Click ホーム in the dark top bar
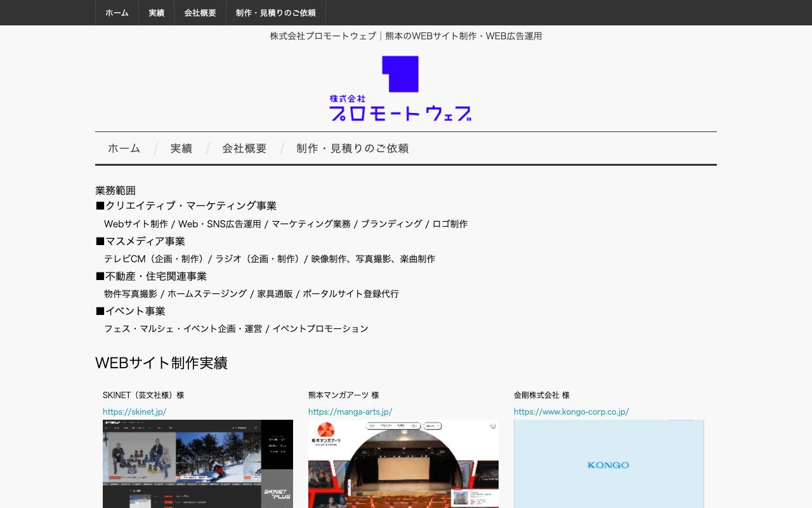Image resolution: width=812 pixels, height=508 pixels. [117, 13]
